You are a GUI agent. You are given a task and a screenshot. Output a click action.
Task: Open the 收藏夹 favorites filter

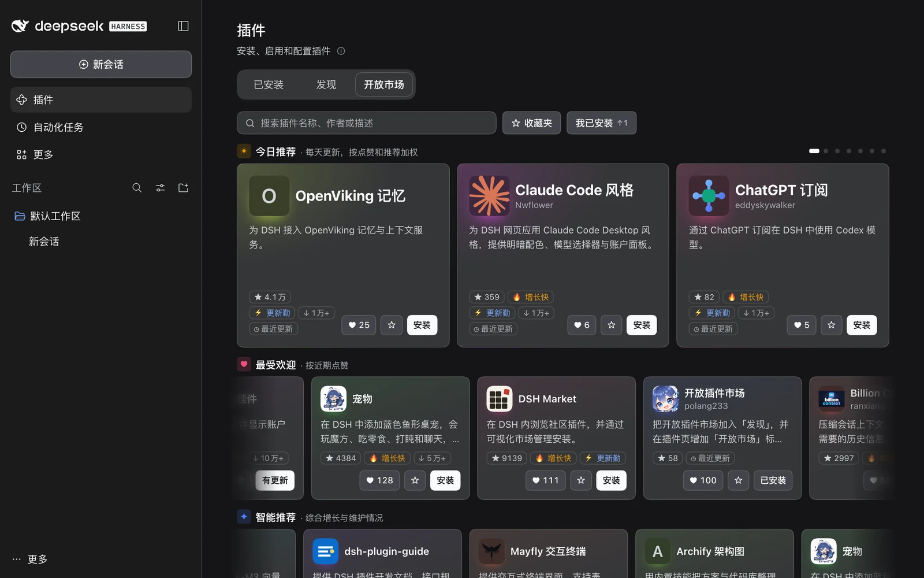pos(531,123)
